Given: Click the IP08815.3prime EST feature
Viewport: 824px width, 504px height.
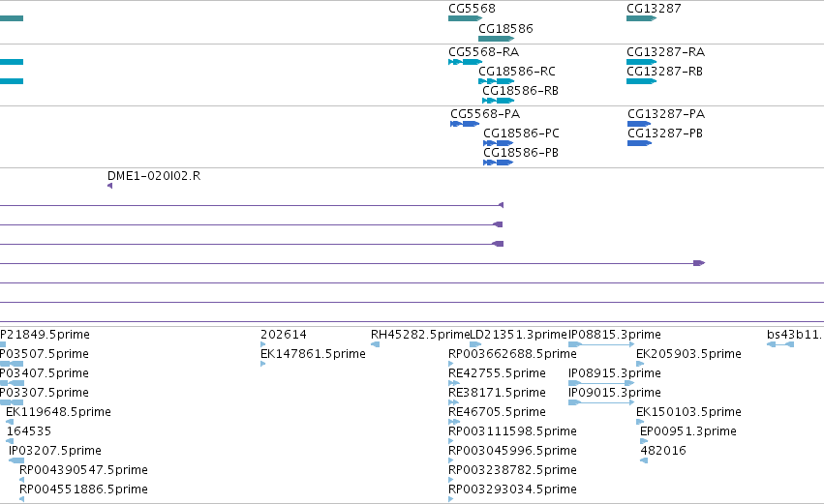Looking at the screenshot, I should 601,344.
